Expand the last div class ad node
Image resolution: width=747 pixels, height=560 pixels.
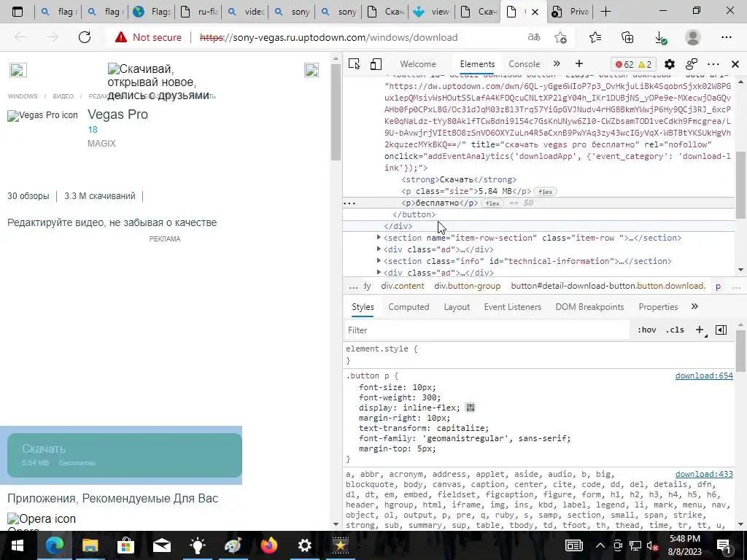pyautogui.click(x=379, y=272)
